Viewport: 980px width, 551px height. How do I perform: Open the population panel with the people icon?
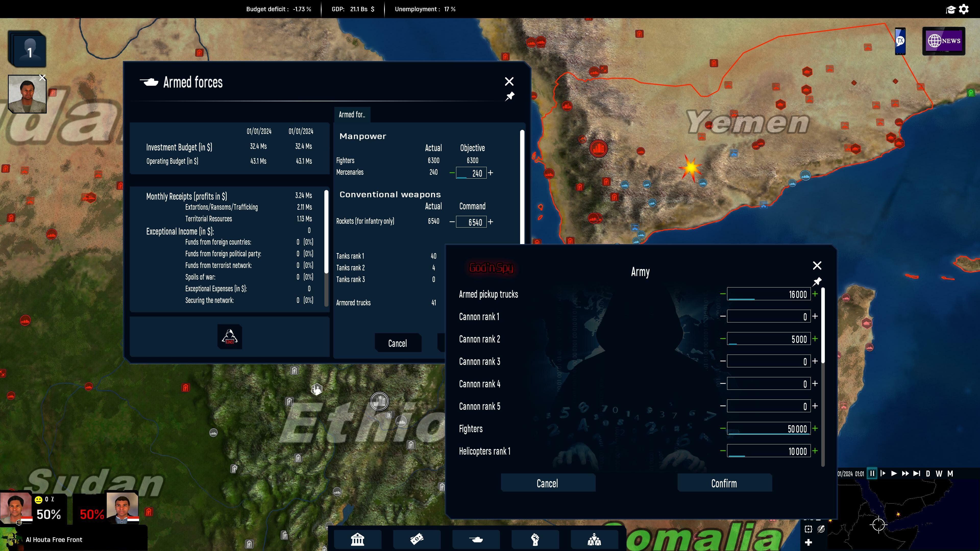tap(594, 539)
